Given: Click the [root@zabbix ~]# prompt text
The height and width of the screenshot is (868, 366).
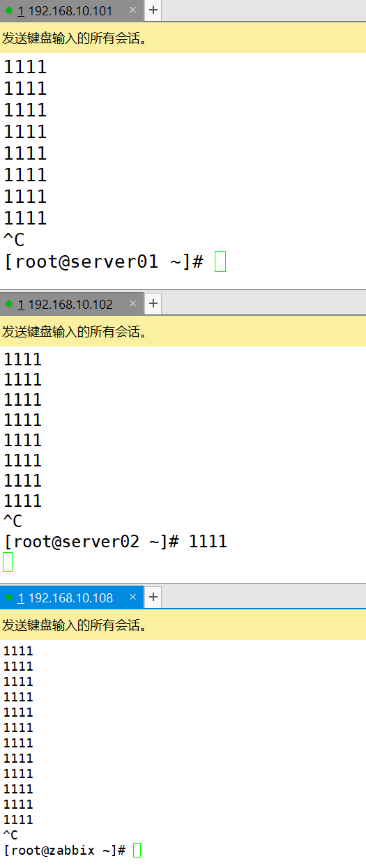Looking at the screenshot, I should (65, 851).
